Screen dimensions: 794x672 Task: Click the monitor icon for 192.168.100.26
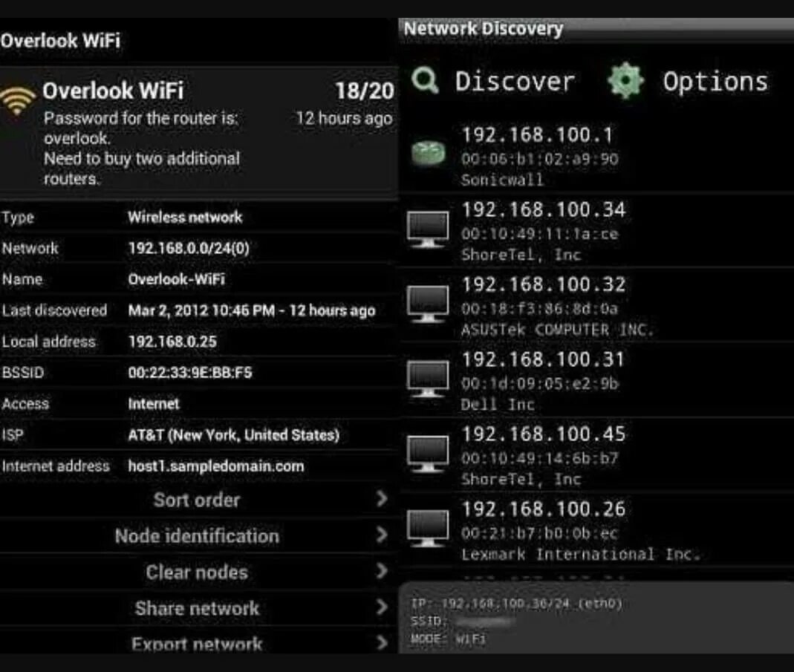pos(428,529)
